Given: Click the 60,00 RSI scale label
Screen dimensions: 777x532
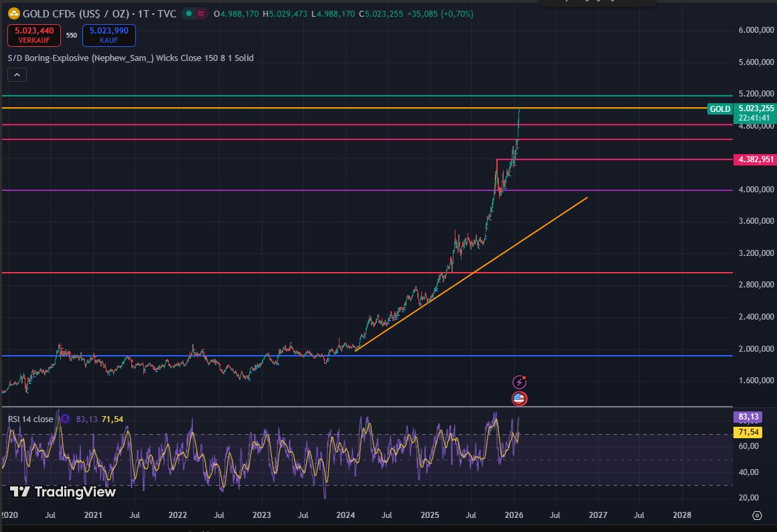Looking at the screenshot, I should pos(748,446).
